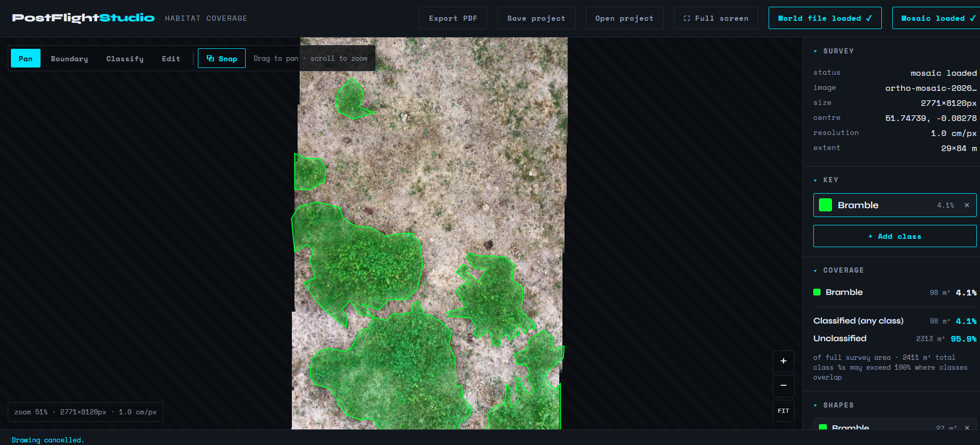Click the centre coordinates value

click(x=931, y=118)
